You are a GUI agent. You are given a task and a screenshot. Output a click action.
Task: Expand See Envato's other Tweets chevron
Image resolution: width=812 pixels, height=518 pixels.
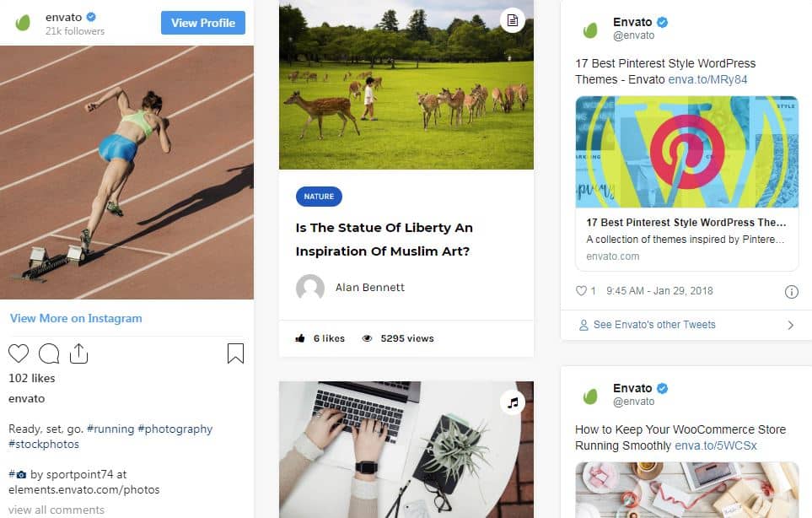790,325
